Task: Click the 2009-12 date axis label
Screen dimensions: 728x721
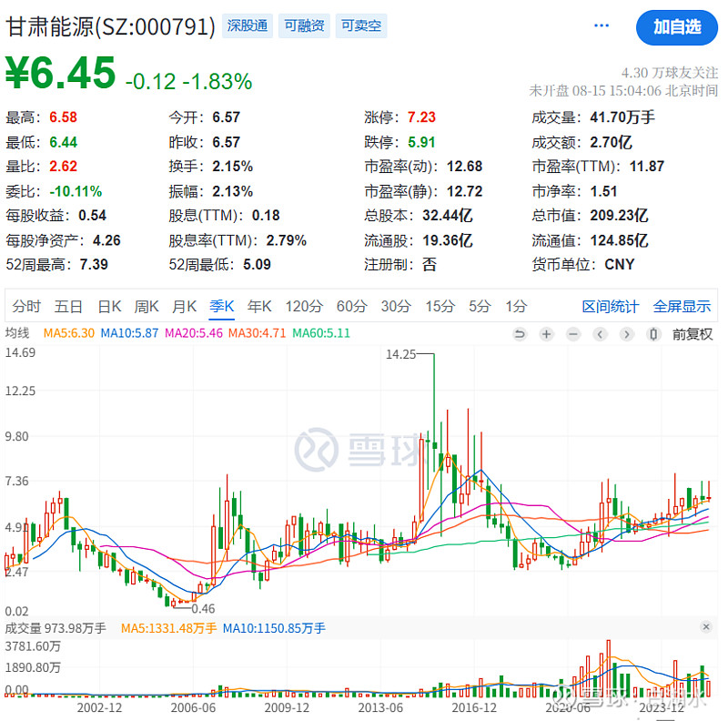Action: click(287, 708)
